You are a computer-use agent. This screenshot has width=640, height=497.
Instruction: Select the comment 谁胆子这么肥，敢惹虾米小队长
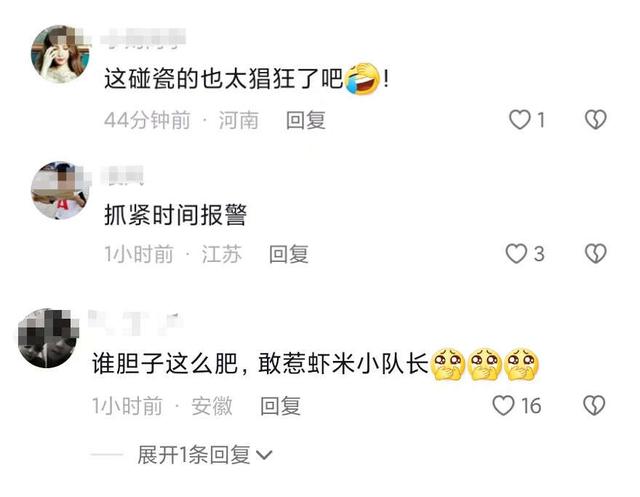point(260,364)
